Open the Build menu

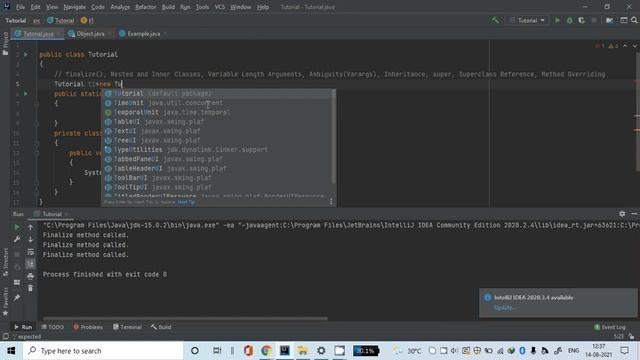pyautogui.click(x=168, y=7)
